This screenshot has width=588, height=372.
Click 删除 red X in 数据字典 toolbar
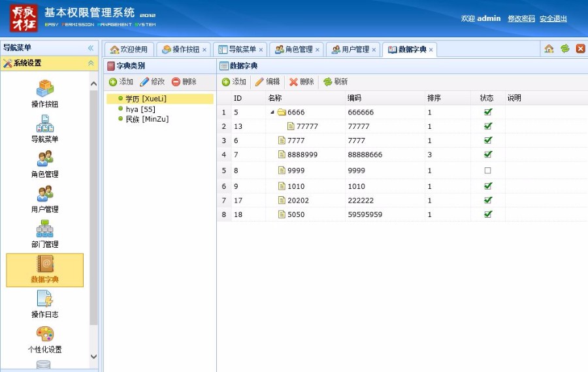(x=301, y=82)
